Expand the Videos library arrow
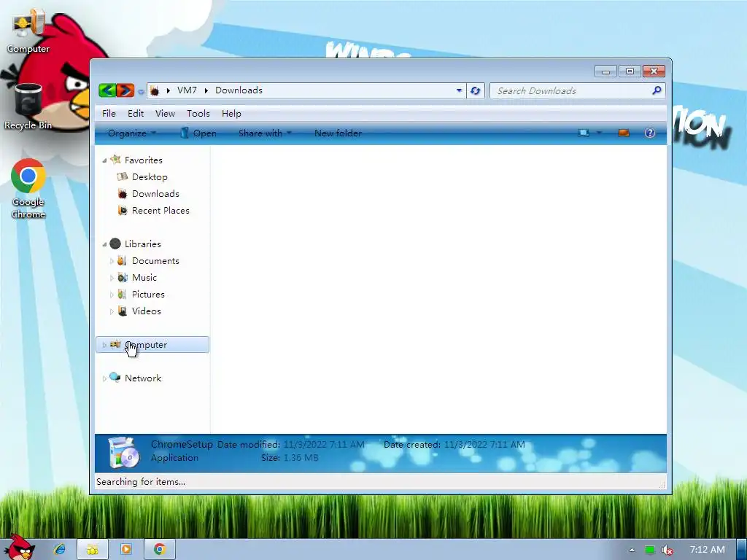 [112, 311]
